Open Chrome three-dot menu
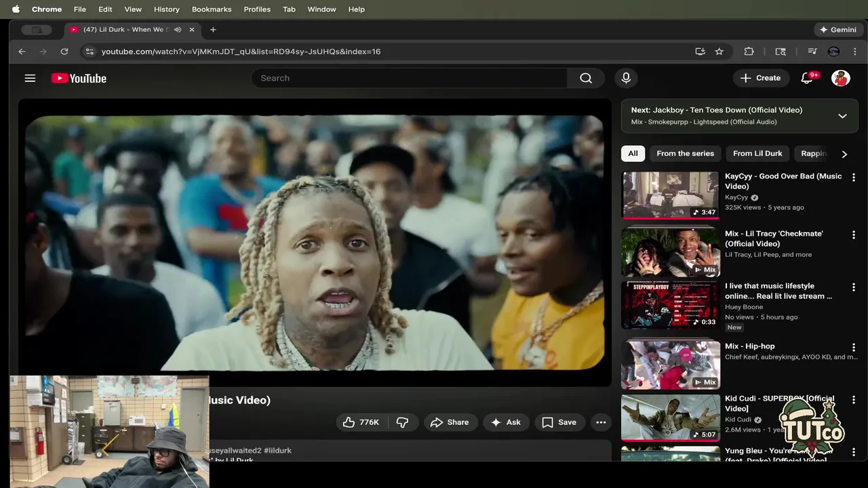This screenshot has height=488, width=868. (x=854, y=52)
